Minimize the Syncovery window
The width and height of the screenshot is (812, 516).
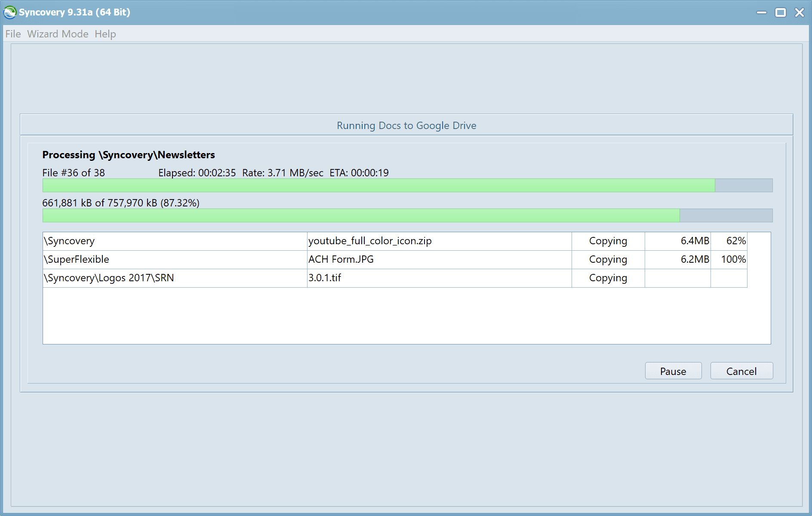(x=762, y=12)
